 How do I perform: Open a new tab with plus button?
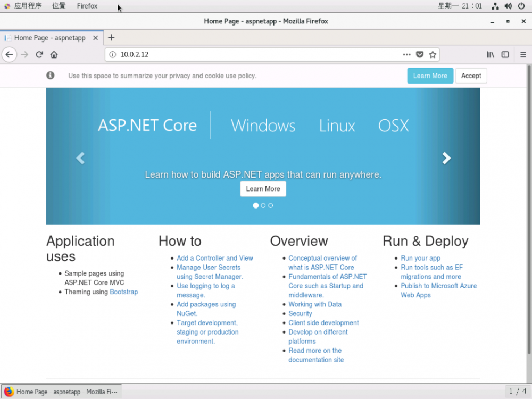pyautogui.click(x=111, y=38)
